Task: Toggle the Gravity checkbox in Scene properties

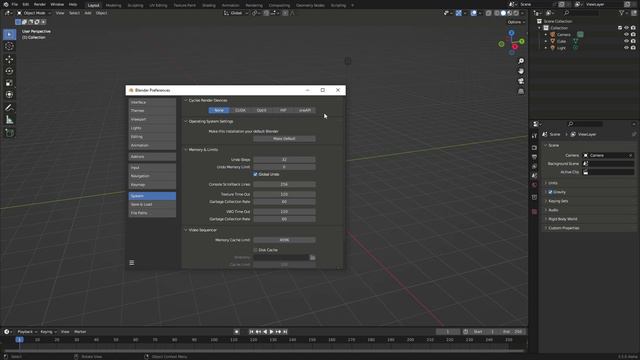Action: (550, 192)
